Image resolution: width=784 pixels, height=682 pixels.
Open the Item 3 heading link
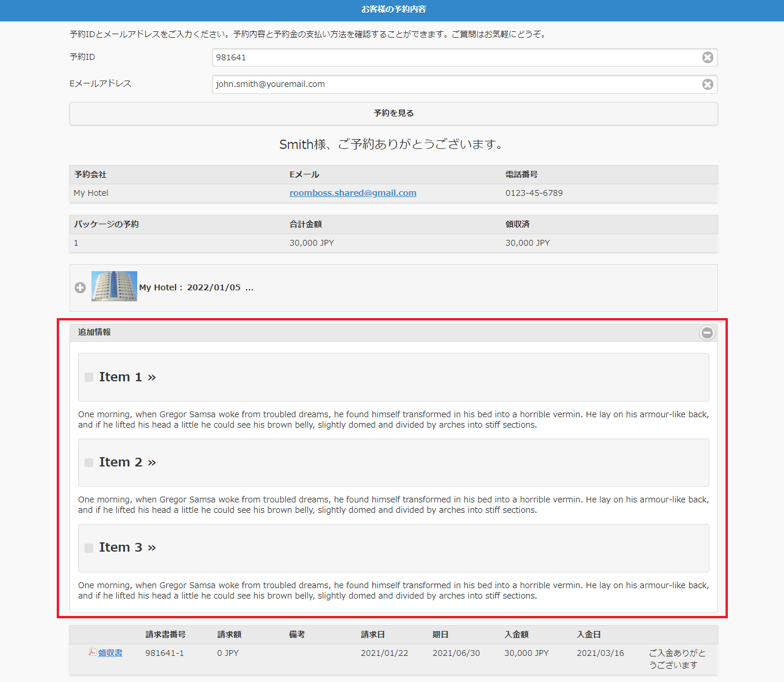tap(127, 548)
